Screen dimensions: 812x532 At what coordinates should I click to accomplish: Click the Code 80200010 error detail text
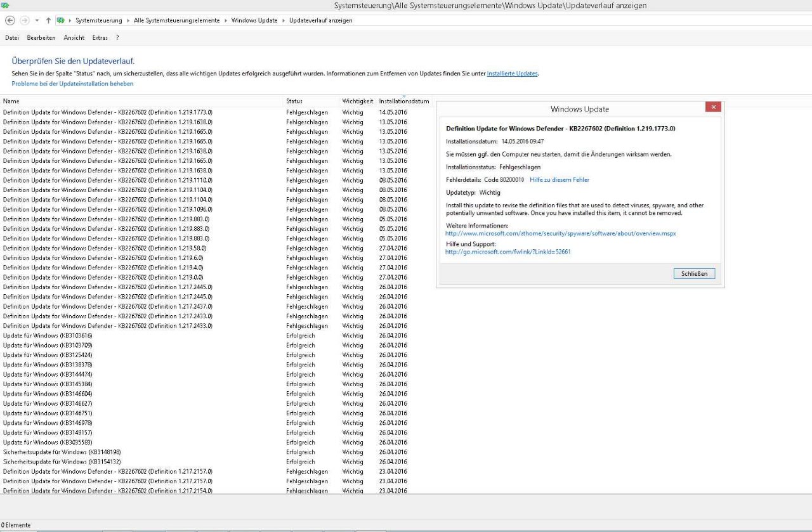[x=504, y=180]
